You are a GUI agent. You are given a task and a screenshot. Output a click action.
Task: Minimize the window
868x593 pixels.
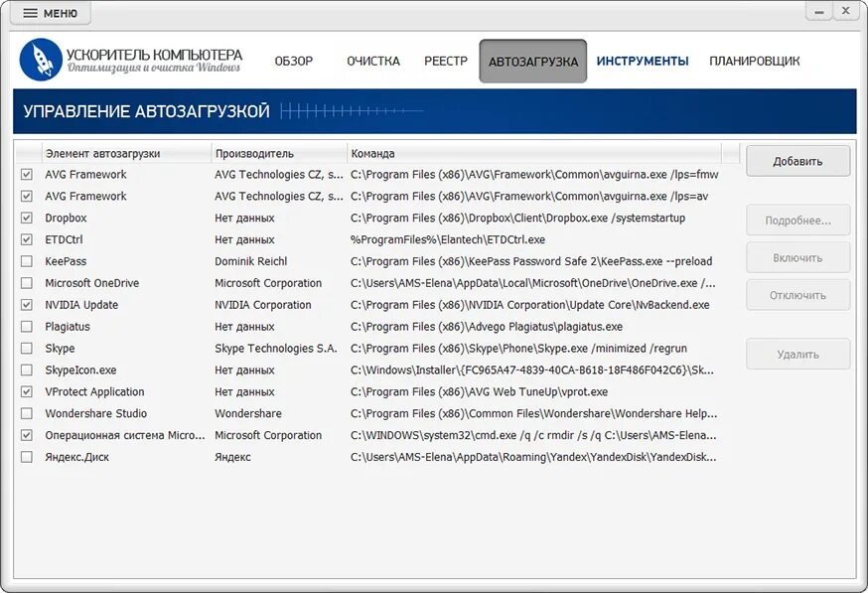tap(819, 12)
